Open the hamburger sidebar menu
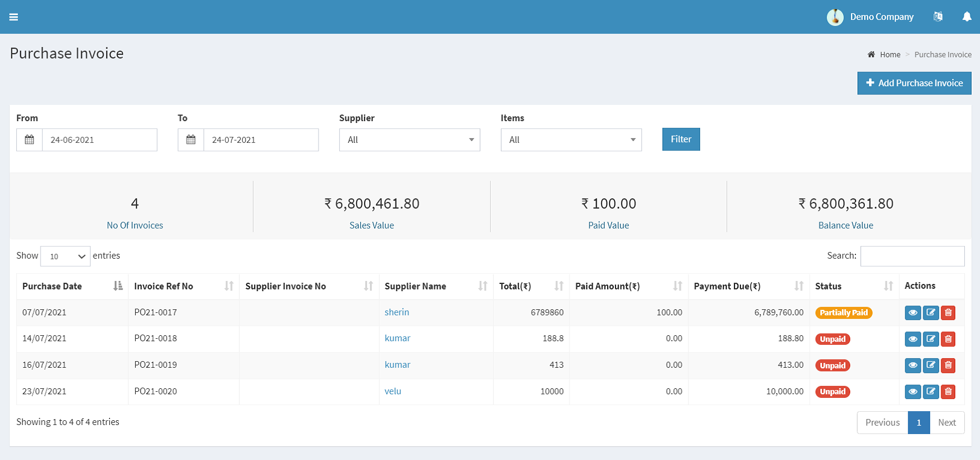980x460 pixels. click(x=13, y=17)
